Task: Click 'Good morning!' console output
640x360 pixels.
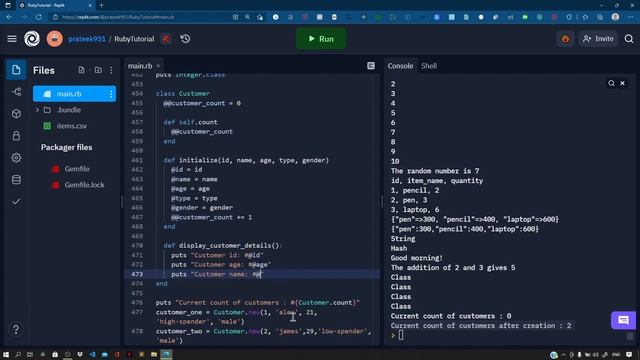Action: coord(416,258)
